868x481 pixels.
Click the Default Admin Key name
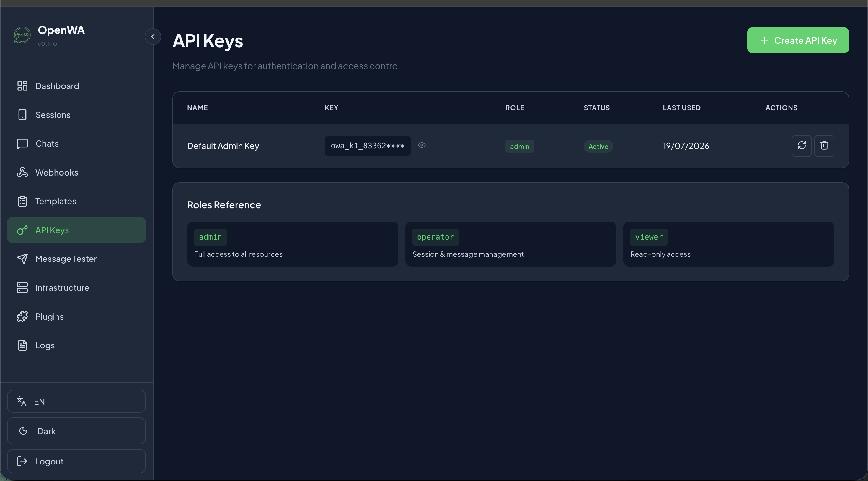tap(223, 146)
